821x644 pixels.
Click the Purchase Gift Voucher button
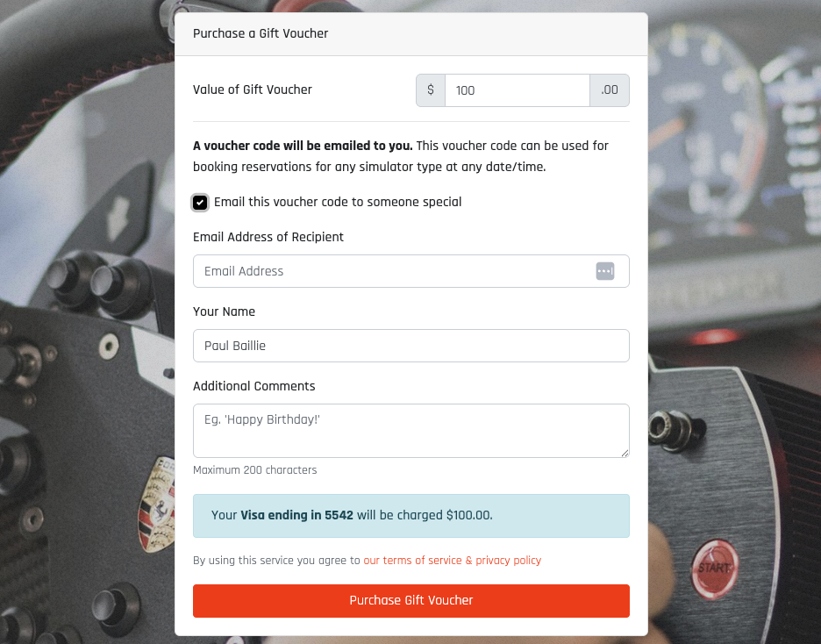point(411,600)
